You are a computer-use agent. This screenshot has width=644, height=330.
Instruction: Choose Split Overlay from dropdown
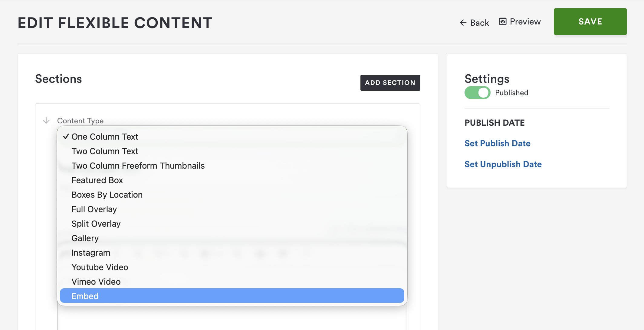coord(96,224)
